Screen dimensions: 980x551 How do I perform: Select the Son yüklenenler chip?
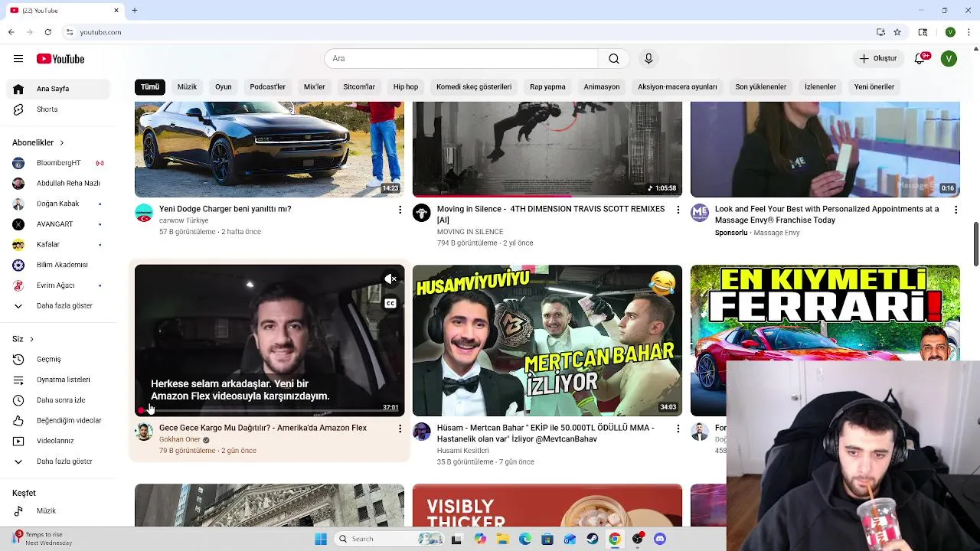[x=761, y=86]
